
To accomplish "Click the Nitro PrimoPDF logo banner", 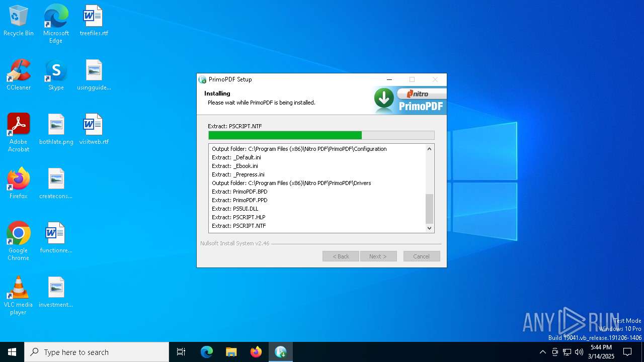I will pos(410,101).
